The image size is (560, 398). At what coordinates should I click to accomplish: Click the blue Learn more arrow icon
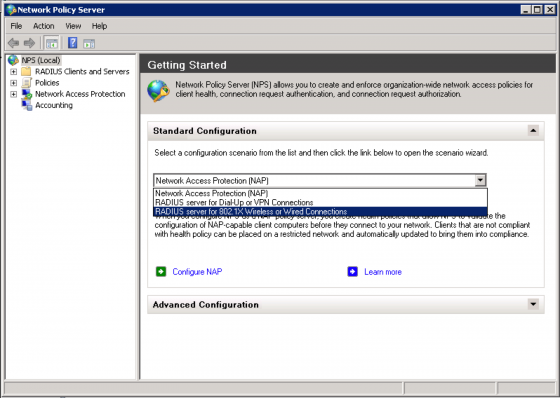click(x=352, y=272)
